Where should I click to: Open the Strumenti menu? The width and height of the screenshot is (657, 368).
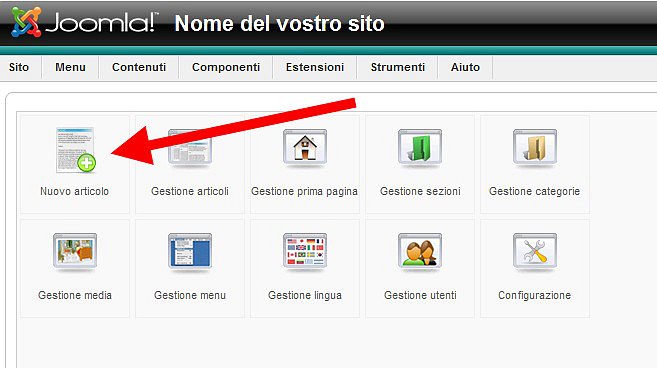(x=398, y=67)
